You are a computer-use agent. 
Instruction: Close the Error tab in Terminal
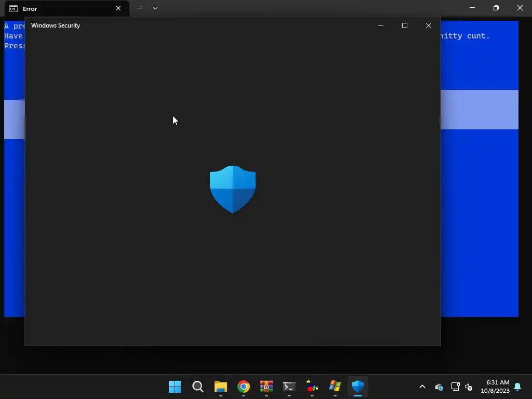pyautogui.click(x=118, y=8)
